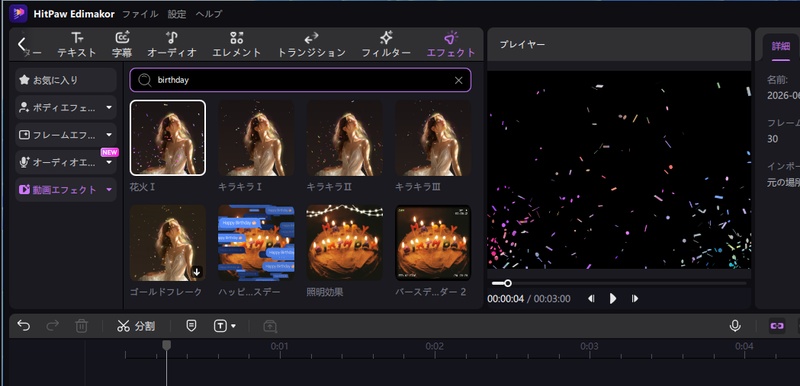This screenshot has height=386, width=800.
Task: Click the 分割 split button
Action: click(x=136, y=326)
